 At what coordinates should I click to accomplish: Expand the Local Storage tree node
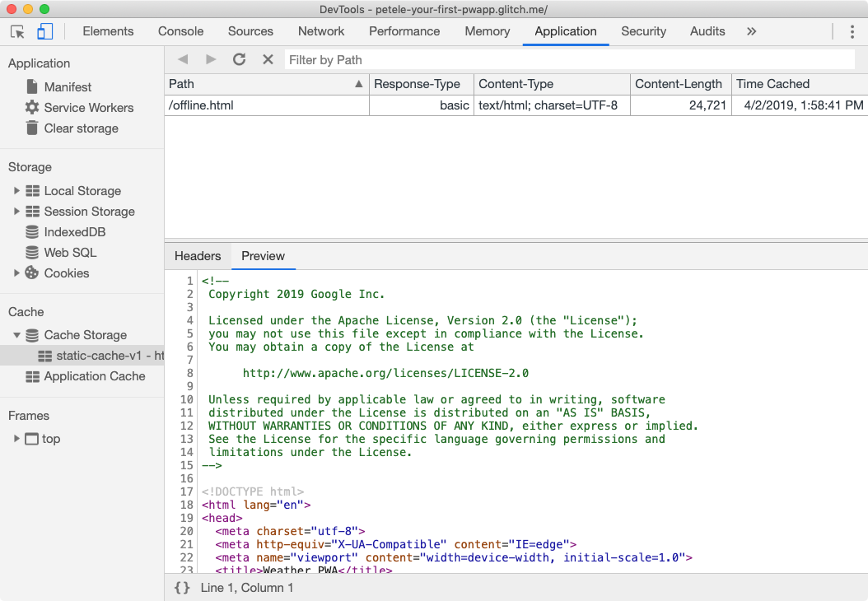pos(16,191)
